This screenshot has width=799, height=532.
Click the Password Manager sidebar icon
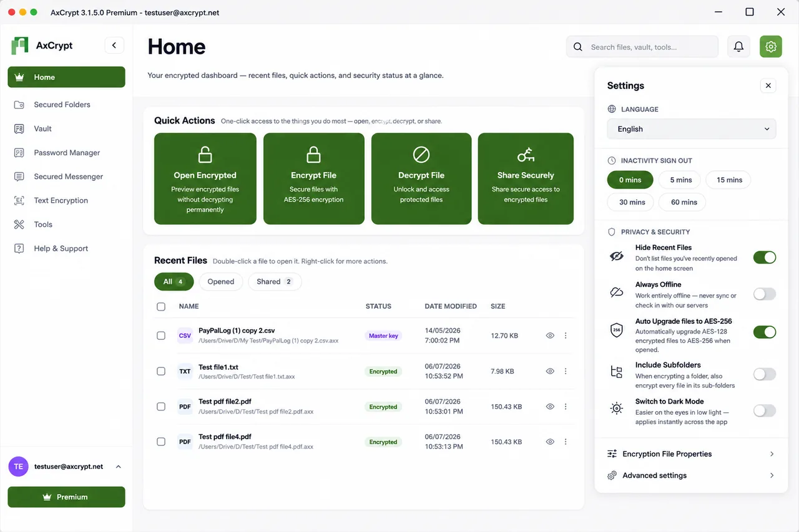(19, 153)
